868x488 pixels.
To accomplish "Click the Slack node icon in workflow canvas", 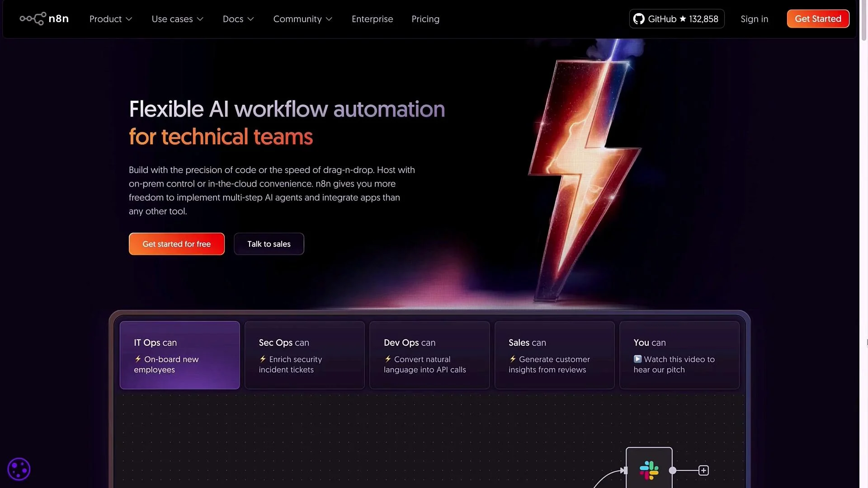I will pos(649,470).
